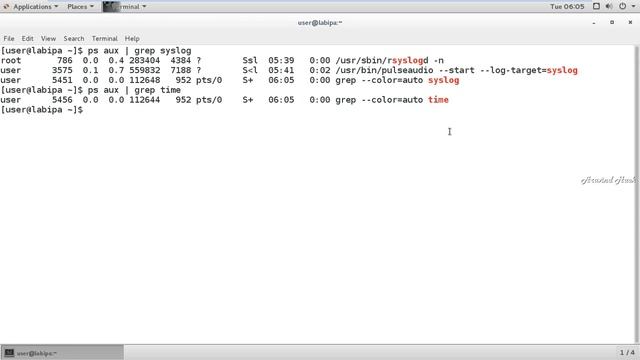This screenshot has width=640, height=360.
Task: Click the 0:02 CPU time value
Action: (320, 70)
